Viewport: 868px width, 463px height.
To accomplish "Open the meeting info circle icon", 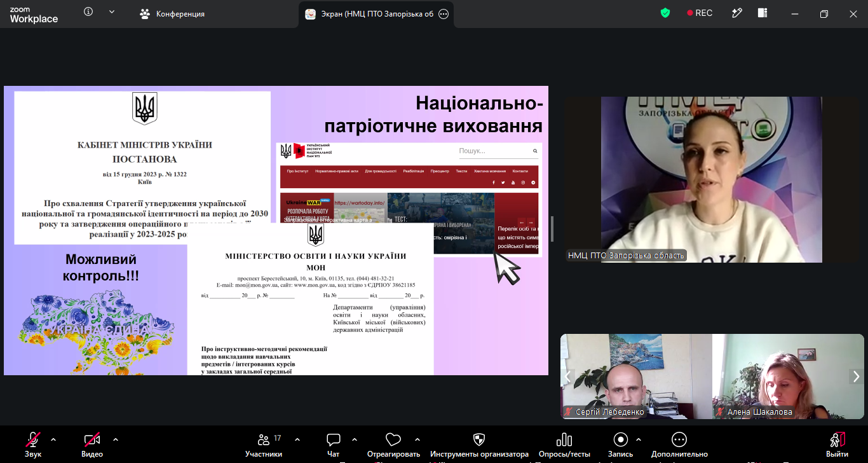I will click(88, 12).
